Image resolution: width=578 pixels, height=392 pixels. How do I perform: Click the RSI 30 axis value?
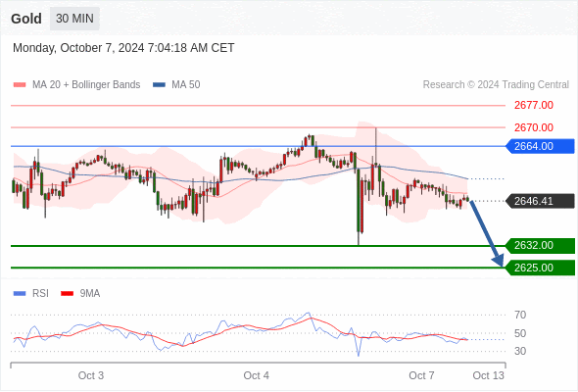[x=520, y=351]
